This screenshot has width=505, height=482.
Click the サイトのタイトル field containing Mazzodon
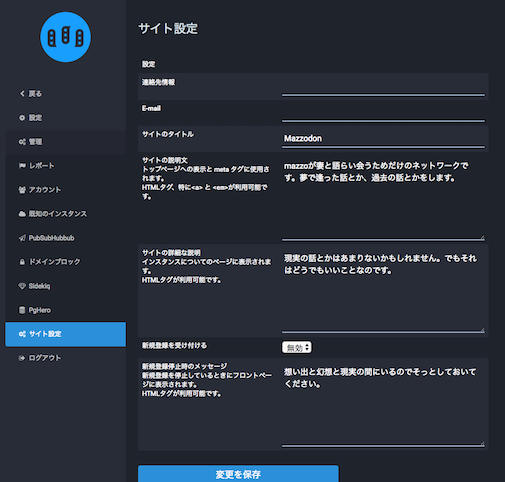pos(383,139)
